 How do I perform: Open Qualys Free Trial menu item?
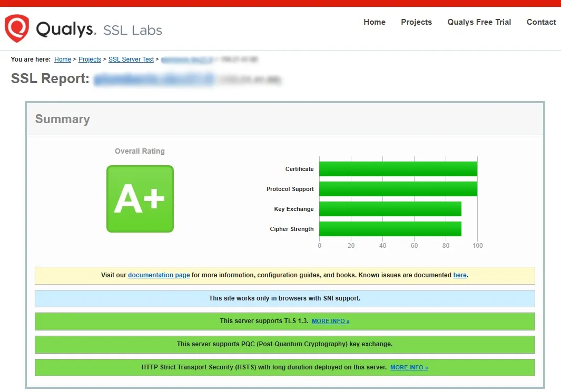coord(479,22)
